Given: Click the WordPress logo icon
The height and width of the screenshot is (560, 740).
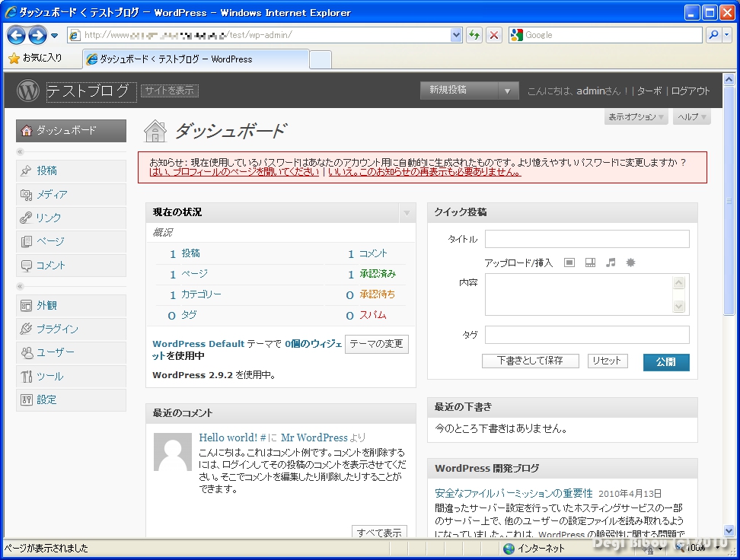Looking at the screenshot, I should (x=28, y=90).
